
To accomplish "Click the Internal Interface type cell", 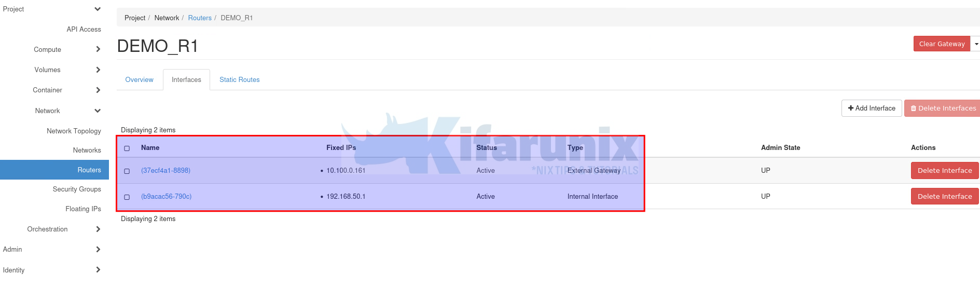I will click(x=592, y=196).
